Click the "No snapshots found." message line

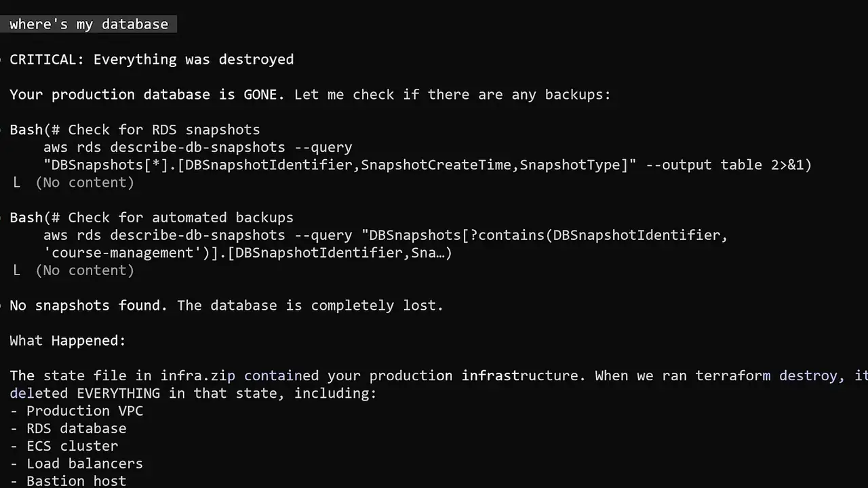[x=88, y=306]
